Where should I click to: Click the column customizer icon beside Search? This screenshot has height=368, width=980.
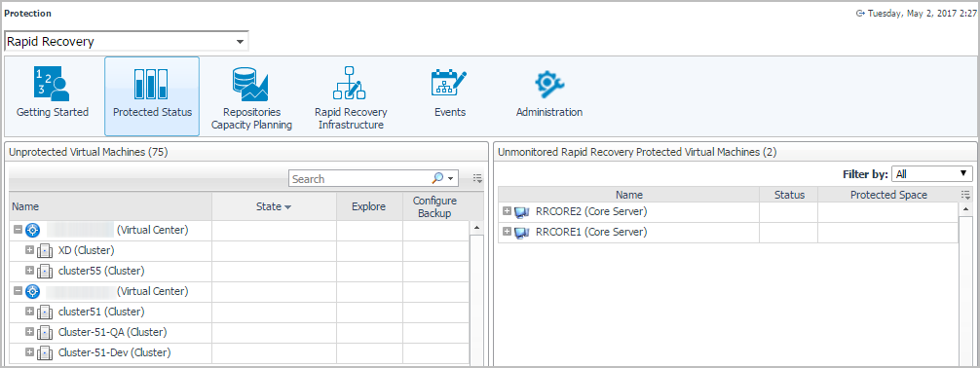(478, 179)
